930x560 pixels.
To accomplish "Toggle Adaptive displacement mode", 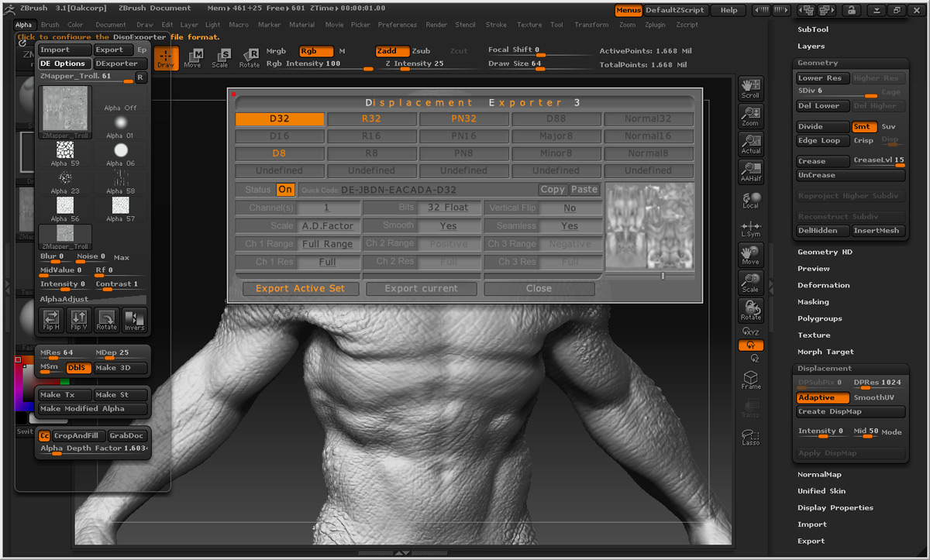I will (x=822, y=397).
